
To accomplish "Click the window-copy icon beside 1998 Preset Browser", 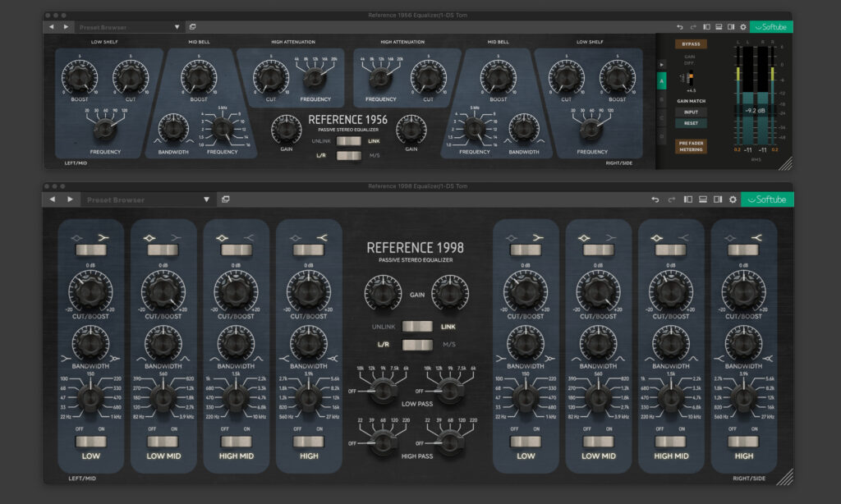I will 226,199.
